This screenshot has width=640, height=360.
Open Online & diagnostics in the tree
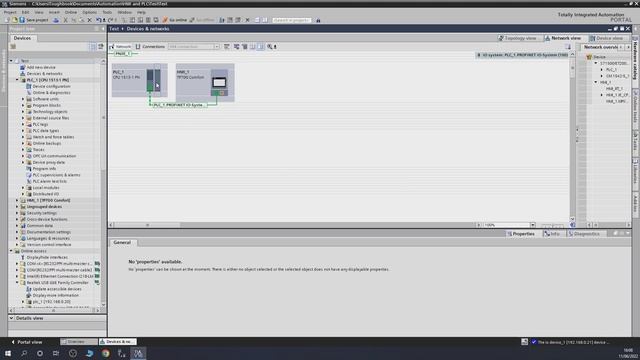51,93
